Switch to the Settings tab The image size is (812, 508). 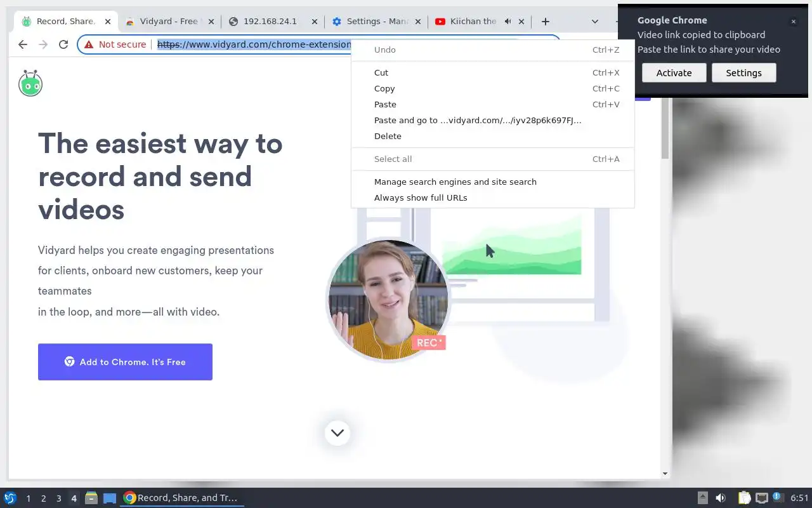point(377,21)
